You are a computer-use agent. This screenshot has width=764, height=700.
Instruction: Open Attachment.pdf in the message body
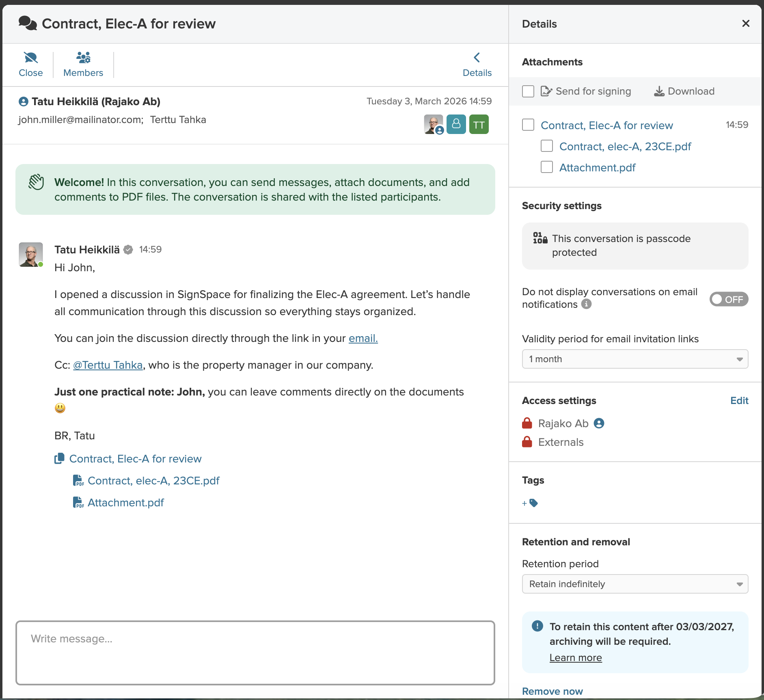[x=126, y=503]
